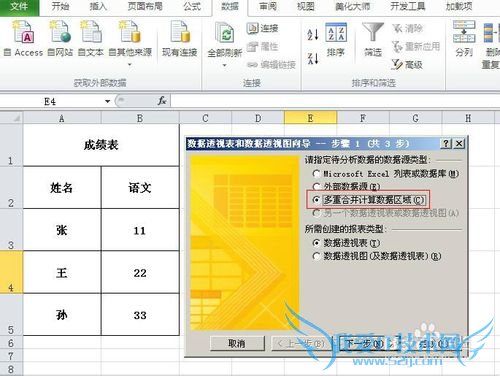Click the cell containing 22
This screenshot has height=376, width=500.
click(x=140, y=272)
